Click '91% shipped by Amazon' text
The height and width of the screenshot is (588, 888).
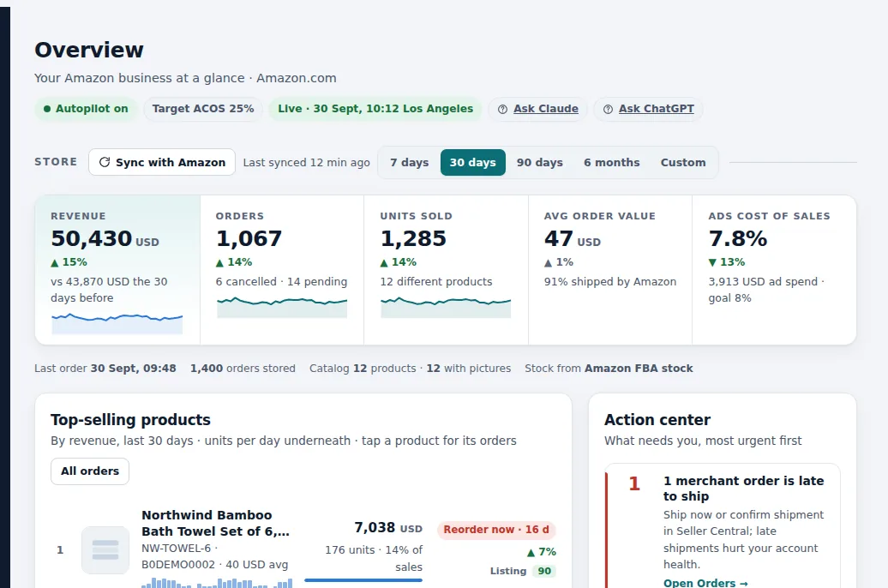(x=610, y=281)
